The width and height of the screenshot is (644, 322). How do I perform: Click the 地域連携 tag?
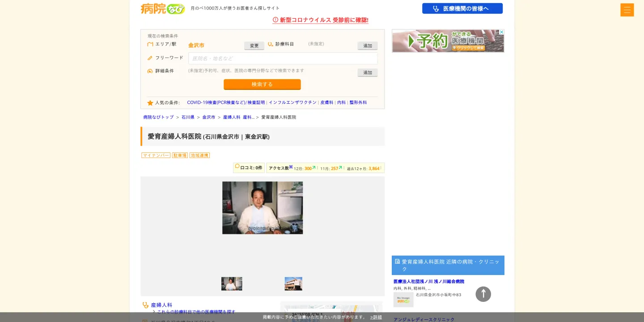click(x=199, y=155)
